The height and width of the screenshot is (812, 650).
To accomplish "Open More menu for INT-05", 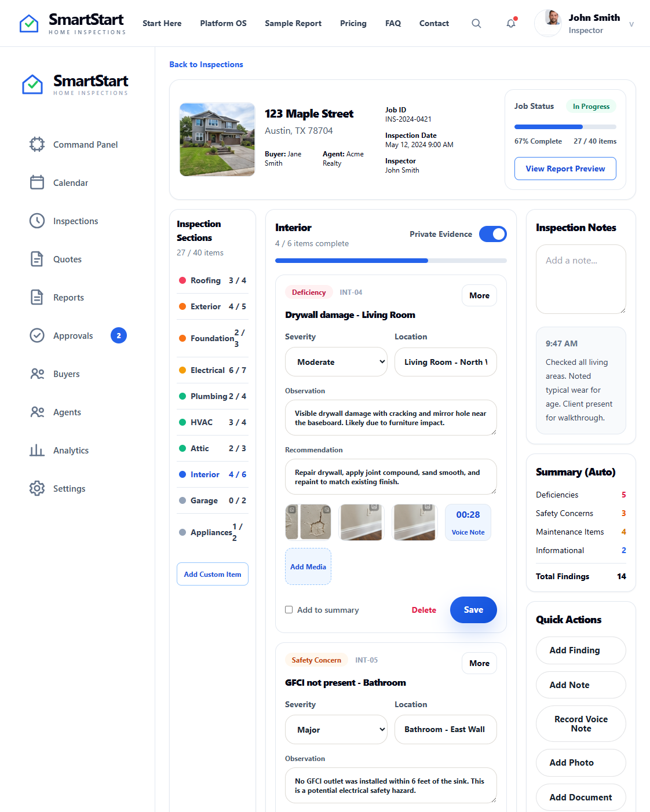I will pyautogui.click(x=479, y=663).
